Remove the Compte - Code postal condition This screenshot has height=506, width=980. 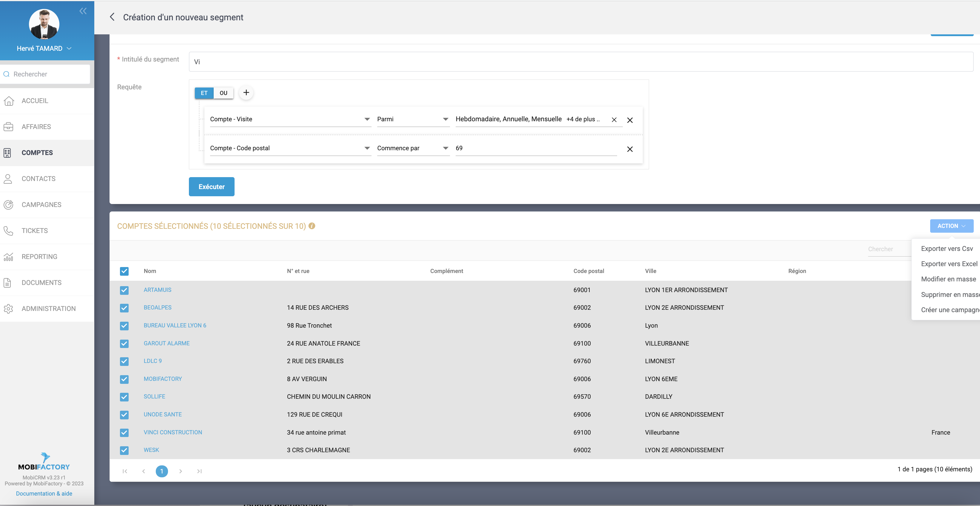(630, 149)
